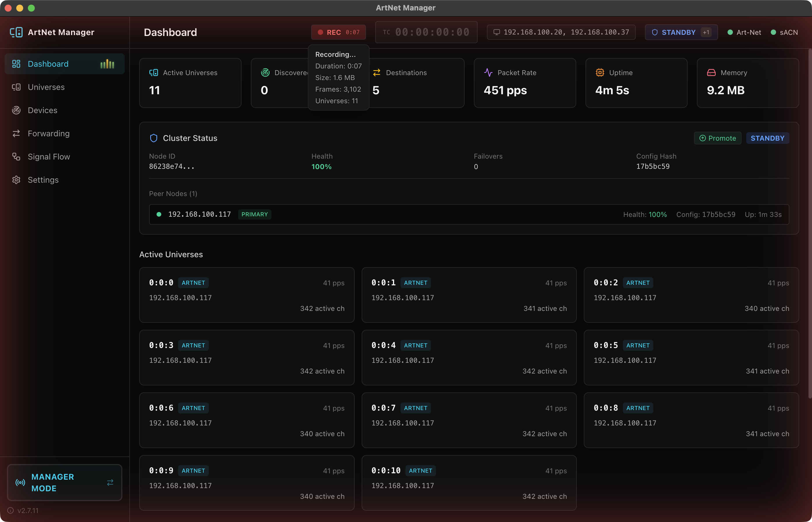Viewport: 812px width, 522px height.
Task: Switch mode with the MANAGER MODE button
Action: (x=64, y=482)
